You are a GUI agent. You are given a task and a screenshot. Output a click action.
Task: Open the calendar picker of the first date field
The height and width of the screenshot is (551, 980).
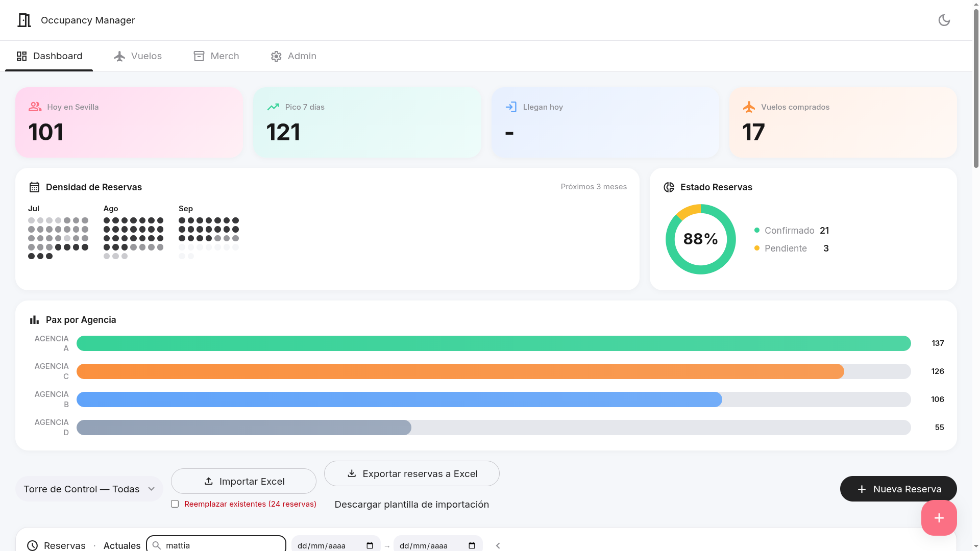370,545
